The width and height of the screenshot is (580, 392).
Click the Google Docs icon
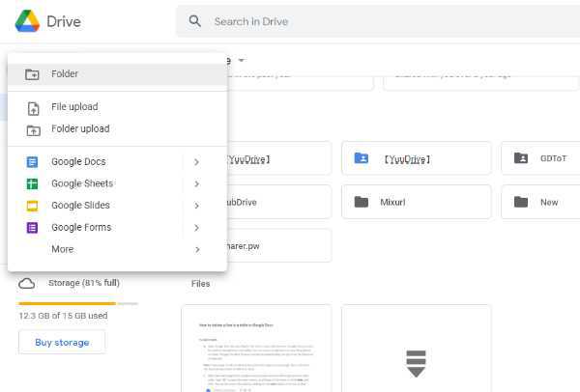point(32,162)
